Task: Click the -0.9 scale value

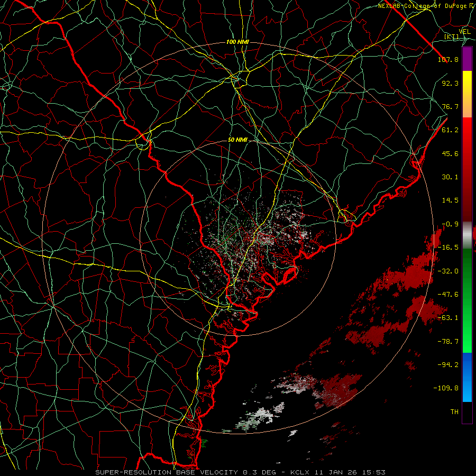Action: [450, 224]
